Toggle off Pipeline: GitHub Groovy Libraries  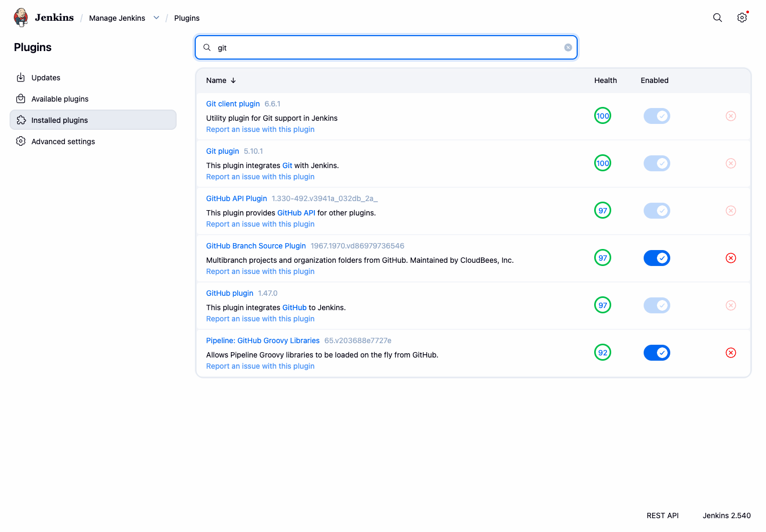[657, 353]
